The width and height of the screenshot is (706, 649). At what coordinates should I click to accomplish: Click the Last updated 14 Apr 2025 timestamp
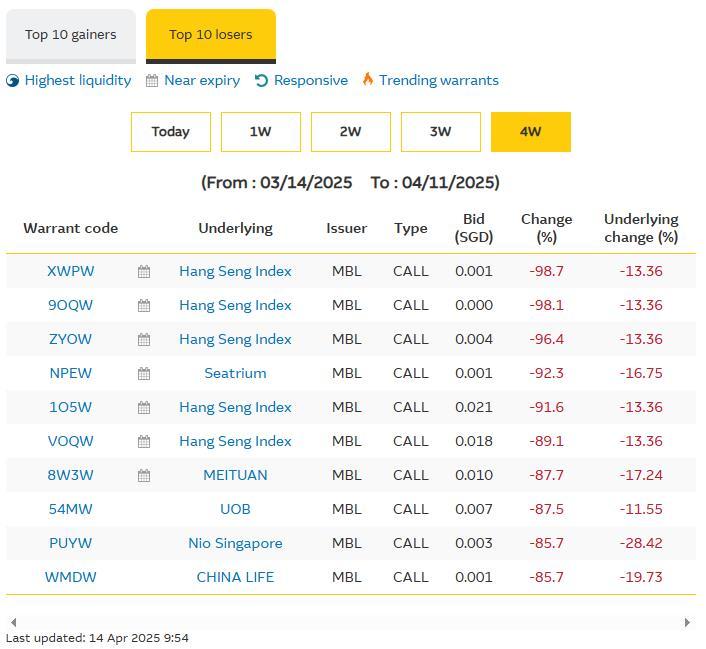point(97,639)
